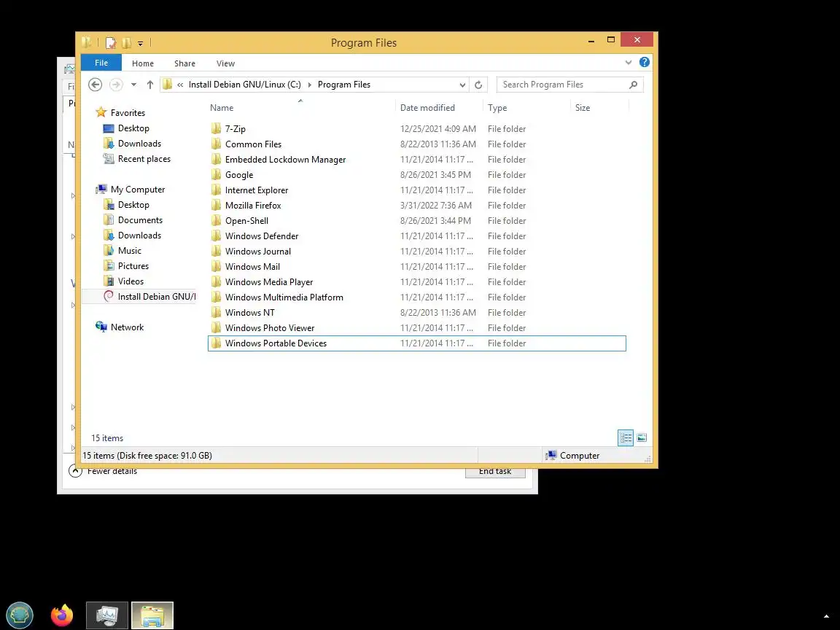Select Windows Multimedia Platform row
The width and height of the screenshot is (840, 630).
[417, 297]
